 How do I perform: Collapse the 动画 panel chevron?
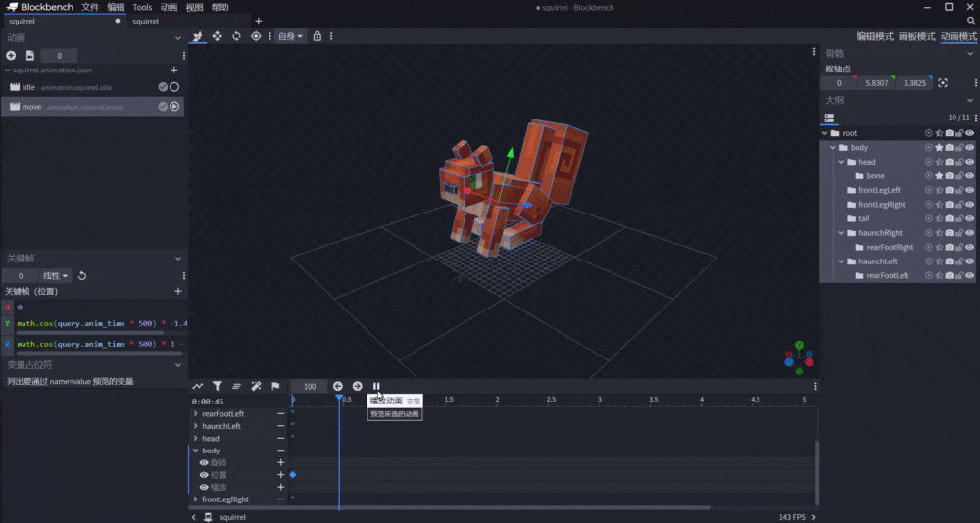tap(178, 38)
